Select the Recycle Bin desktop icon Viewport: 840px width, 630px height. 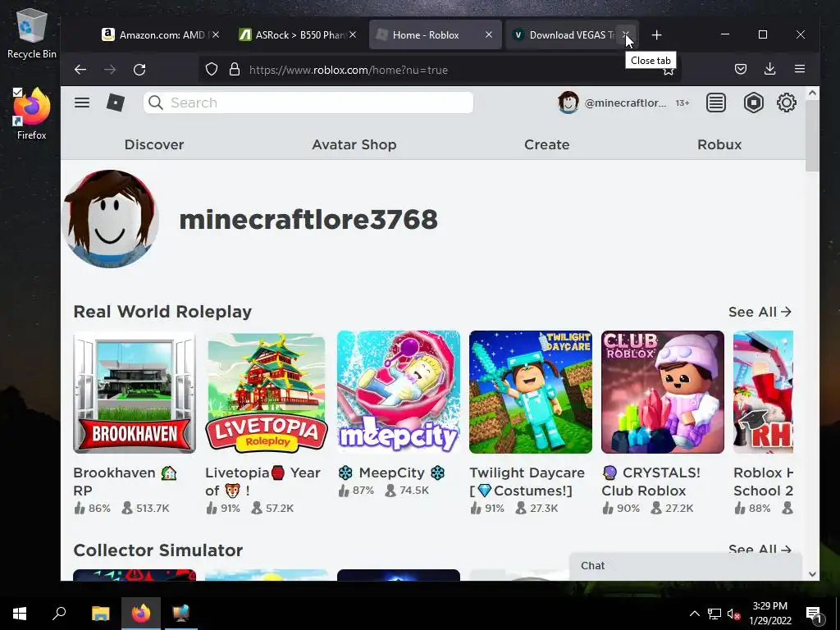coord(32,34)
